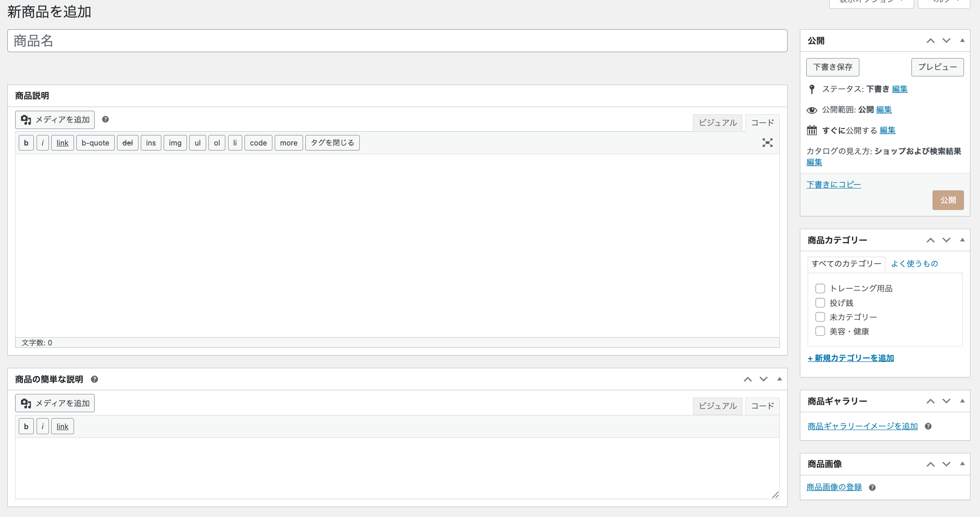This screenshot has height=517, width=980.
Task: Click the 新規カテゴリーを追加 link
Action: 851,358
